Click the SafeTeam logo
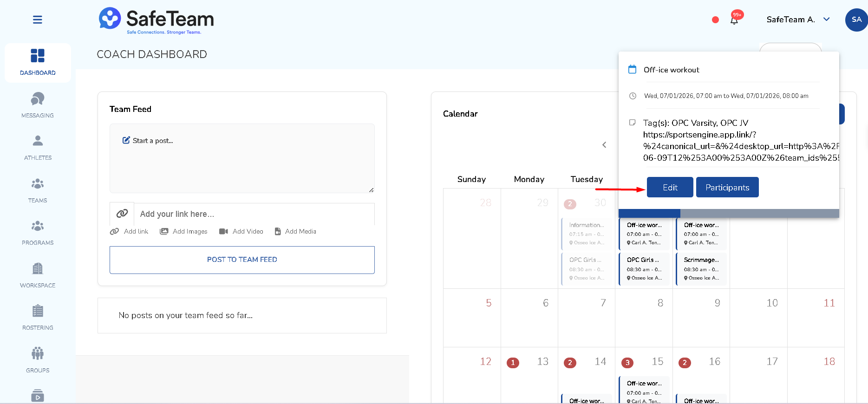 (157, 20)
